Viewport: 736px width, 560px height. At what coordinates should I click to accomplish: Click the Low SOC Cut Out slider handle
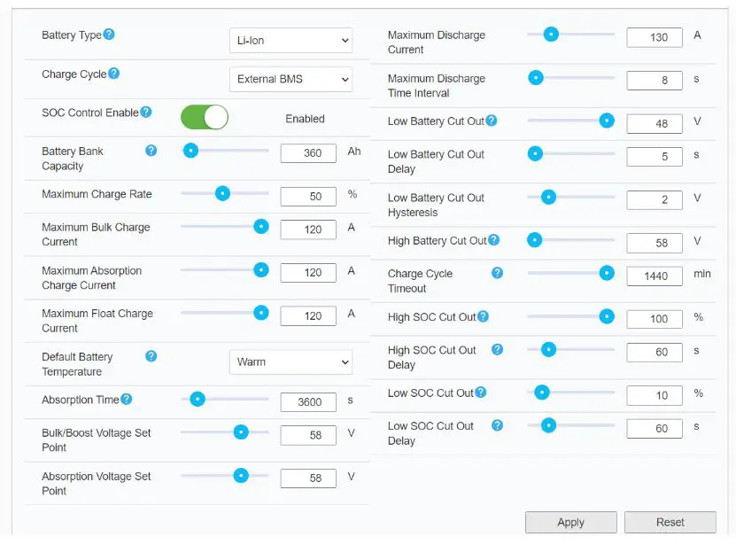pyautogui.click(x=542, y=393)
